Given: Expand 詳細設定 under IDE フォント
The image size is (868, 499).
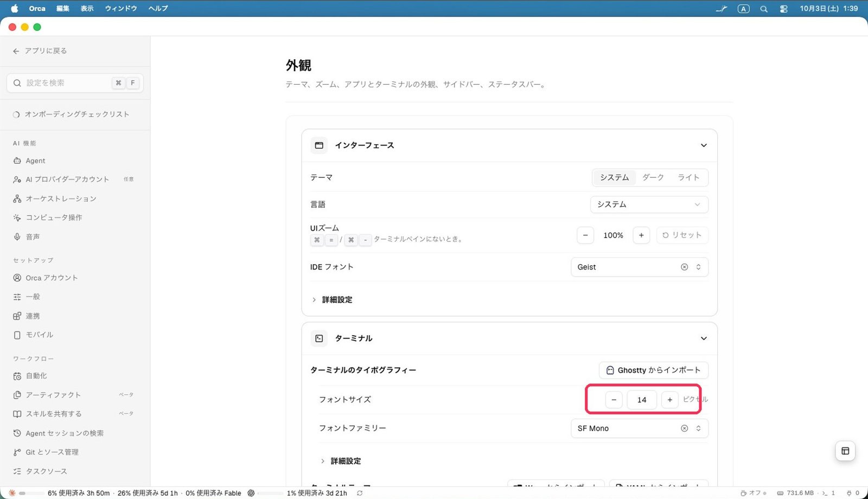Looking at the screenshot, I should pyautogui.click(x=337, y=299).
